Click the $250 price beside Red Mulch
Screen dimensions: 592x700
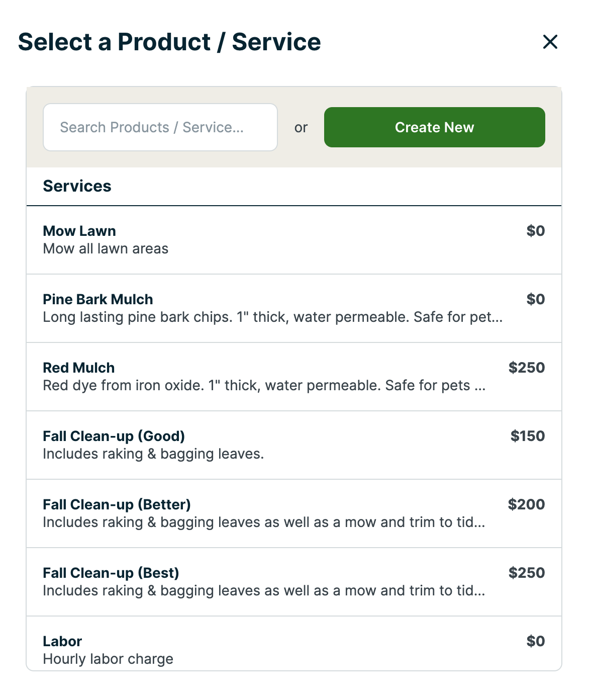[x=526, y=368]
